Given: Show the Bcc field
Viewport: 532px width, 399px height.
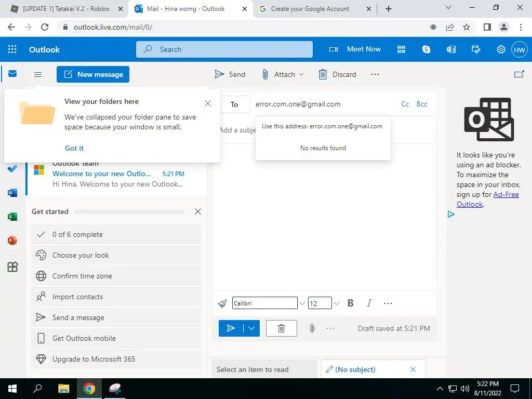Looking at the screenshot, I should tap(422, 104).
